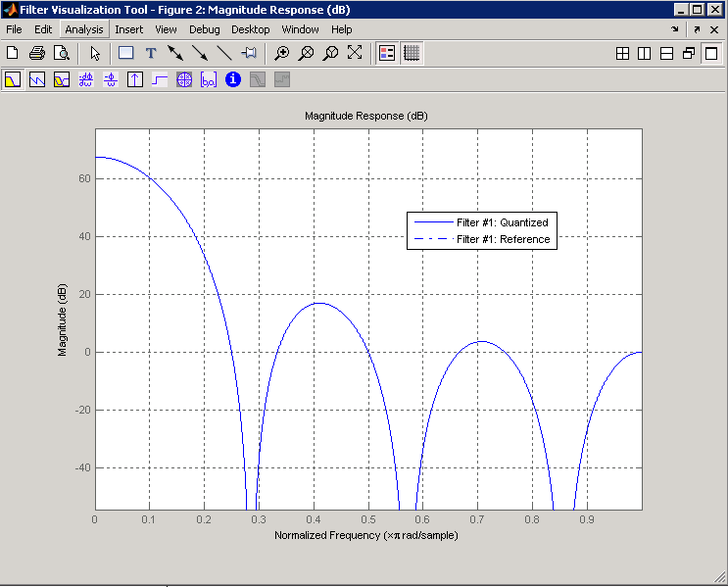Open the Window menu dropdown
The height and width of the screenshot is (587, 728).
(300, 29)
